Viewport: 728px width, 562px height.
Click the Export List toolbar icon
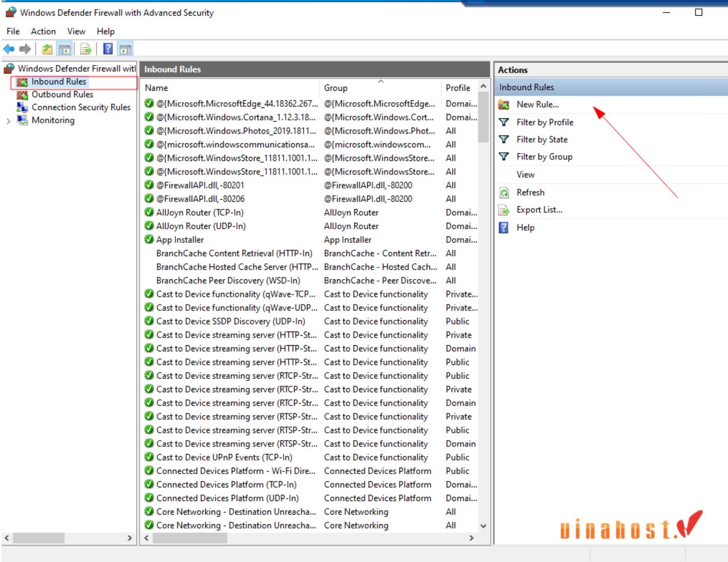click(86, 49)
